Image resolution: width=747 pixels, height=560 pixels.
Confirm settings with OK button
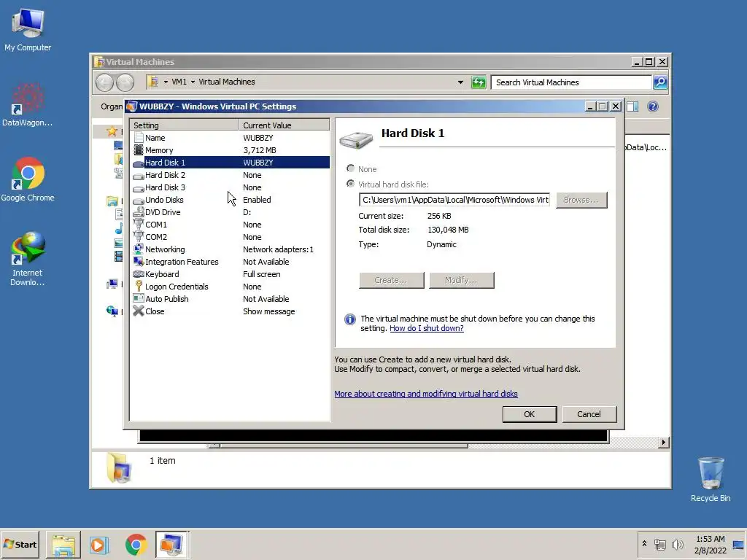click(530, 414)
